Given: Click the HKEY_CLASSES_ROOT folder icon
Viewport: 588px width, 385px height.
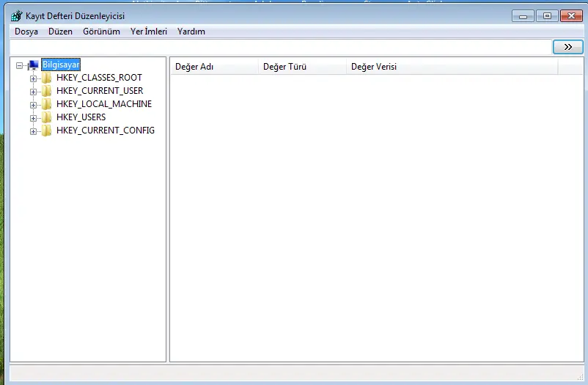Looking at the screenshot, I should [x=46, y=78].
